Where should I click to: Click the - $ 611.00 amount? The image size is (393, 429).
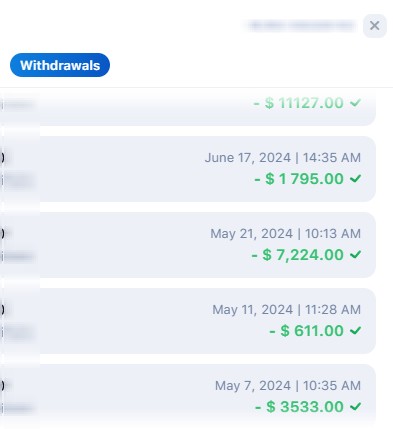306,331
